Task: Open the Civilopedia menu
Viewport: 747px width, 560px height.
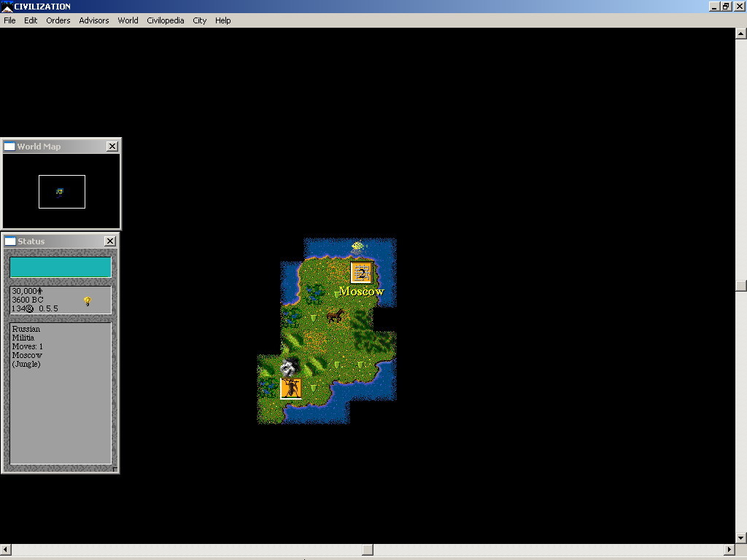Action: click(x=166, y=20)
